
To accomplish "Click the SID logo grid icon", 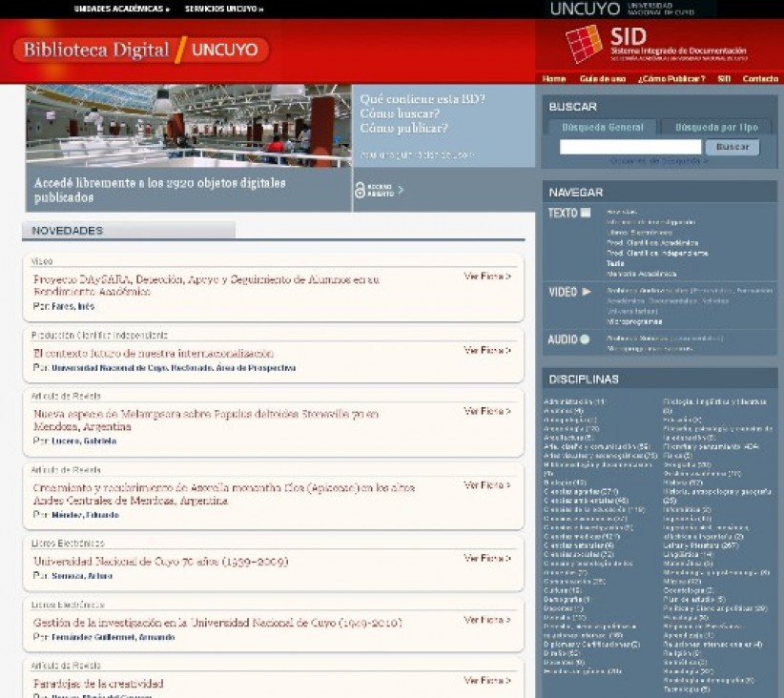I will point(584,44).
